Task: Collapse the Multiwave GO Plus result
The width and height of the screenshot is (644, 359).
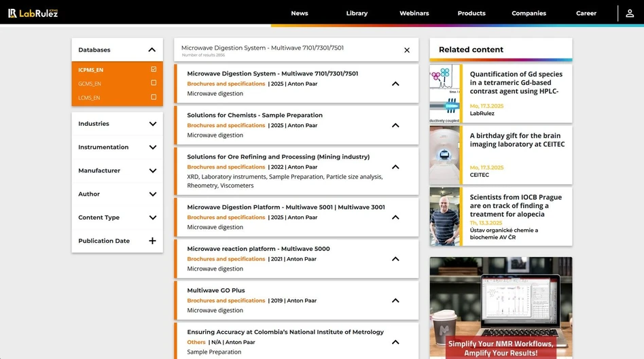Action: pyautogui.click(x=395, y=301)
